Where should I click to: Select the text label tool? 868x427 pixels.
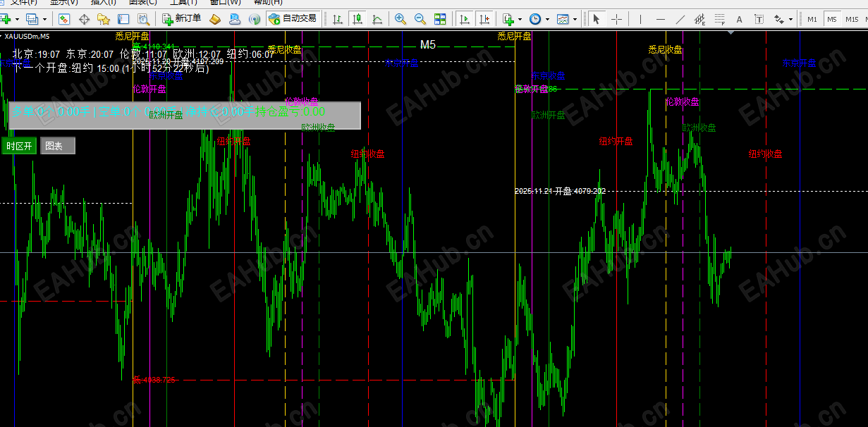(759, 19)
